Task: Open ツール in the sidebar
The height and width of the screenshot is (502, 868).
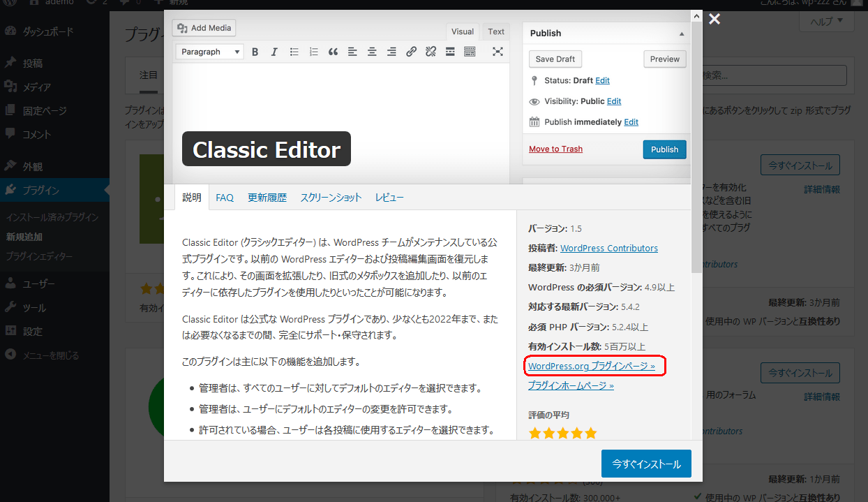Action: 34,307
